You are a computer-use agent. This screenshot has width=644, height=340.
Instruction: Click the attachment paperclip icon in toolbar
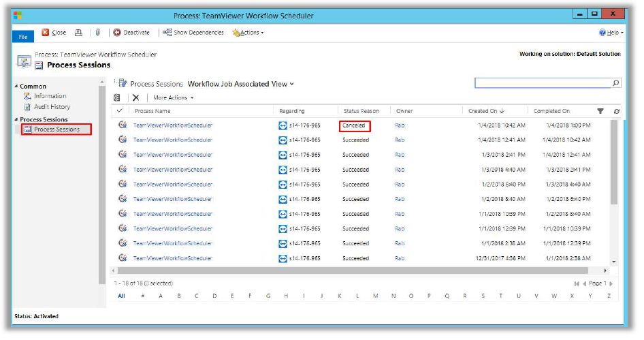(97, 32)
